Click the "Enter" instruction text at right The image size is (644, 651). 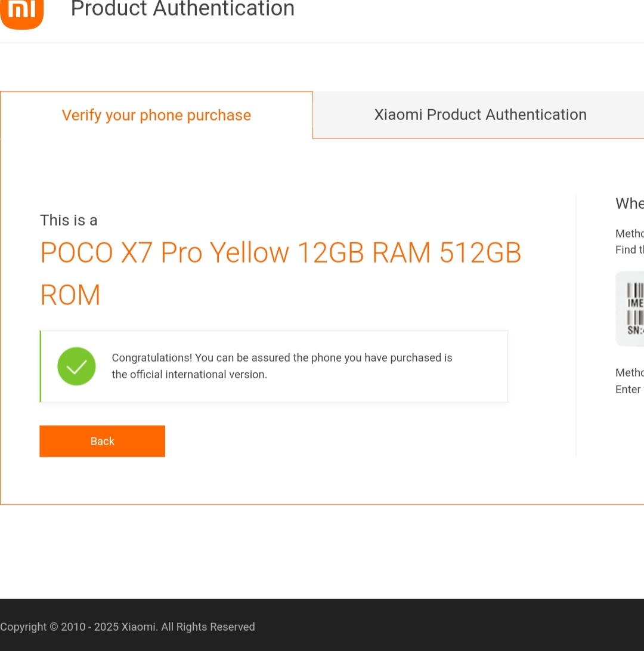pyautogui.click(x=628, y=389)
